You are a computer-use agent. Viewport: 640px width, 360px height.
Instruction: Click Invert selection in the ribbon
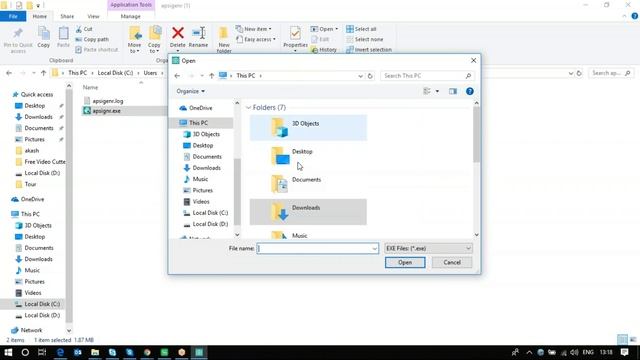369,49
